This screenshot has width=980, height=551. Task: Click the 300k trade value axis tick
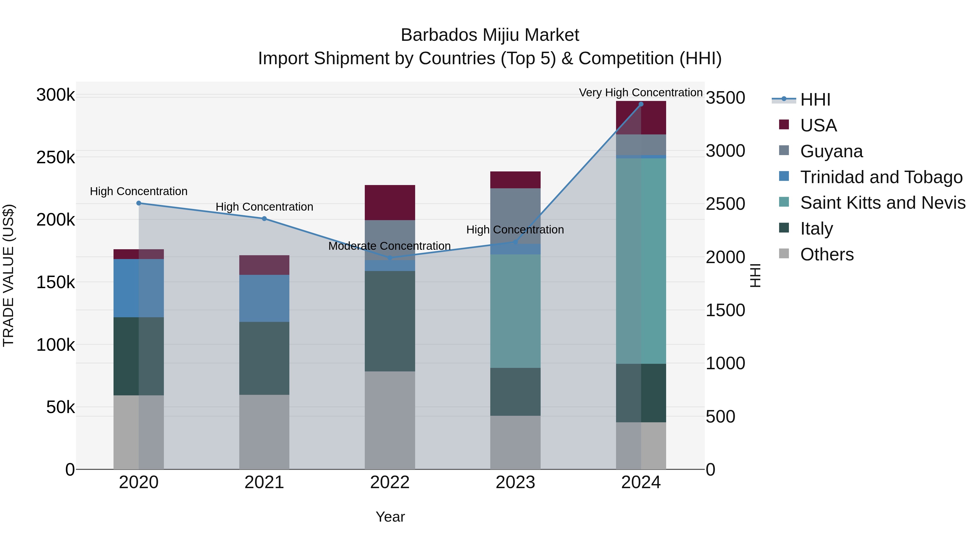point(56,95)
